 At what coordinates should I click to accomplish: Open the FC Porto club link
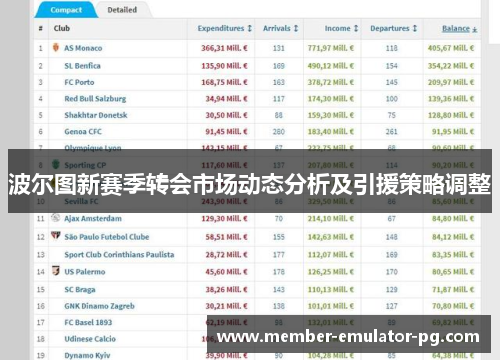pyautogui.click(x=79, y=82)
